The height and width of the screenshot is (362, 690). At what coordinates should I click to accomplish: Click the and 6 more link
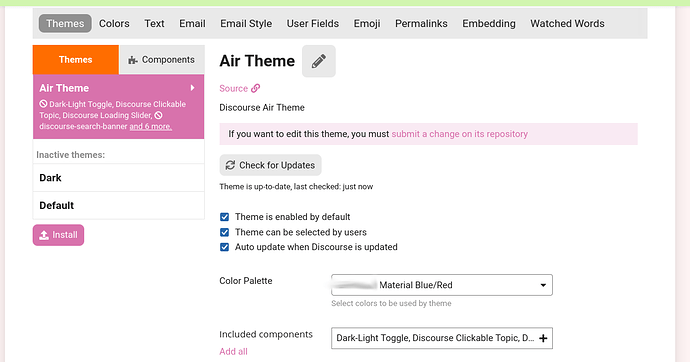[x=150, y=126]
